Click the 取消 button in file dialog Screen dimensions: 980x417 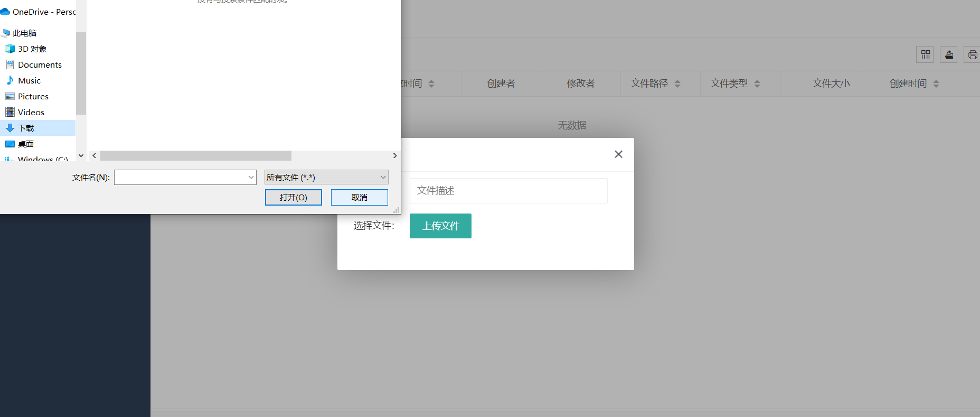[360, 197]
